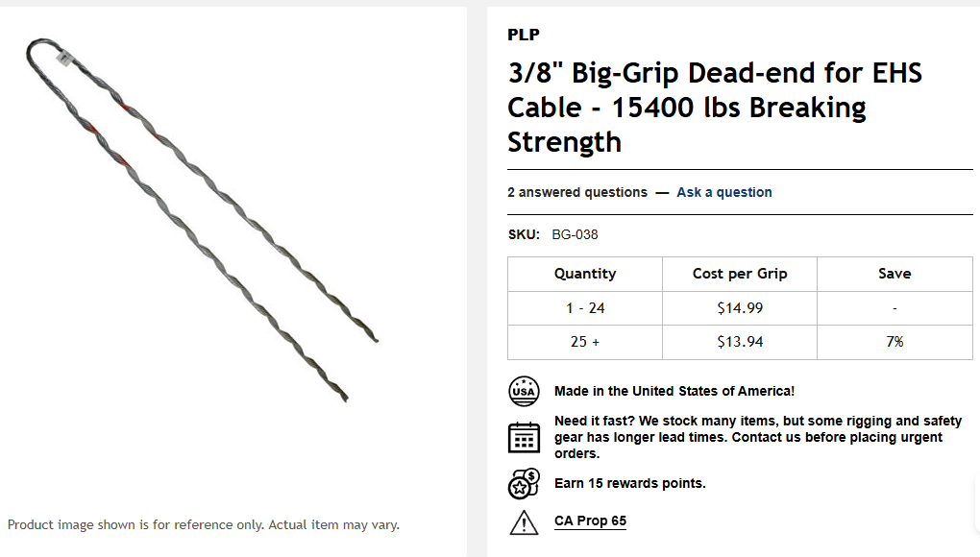
Task: Click the SKU number BG-038
Action: click(575, 234)
